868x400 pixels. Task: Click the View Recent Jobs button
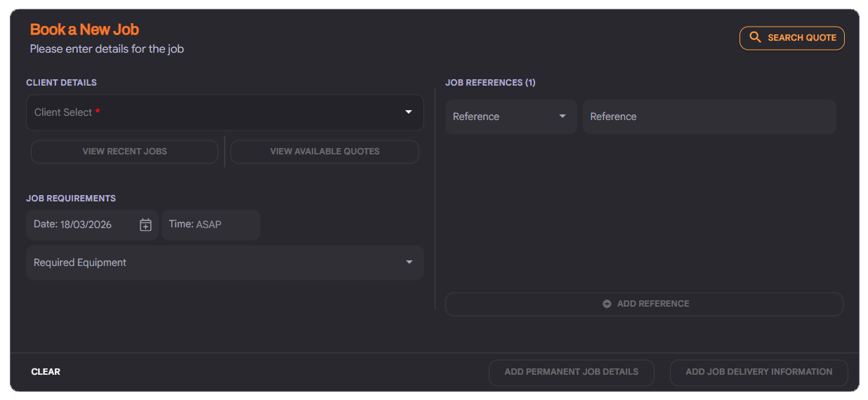point(124,152)
